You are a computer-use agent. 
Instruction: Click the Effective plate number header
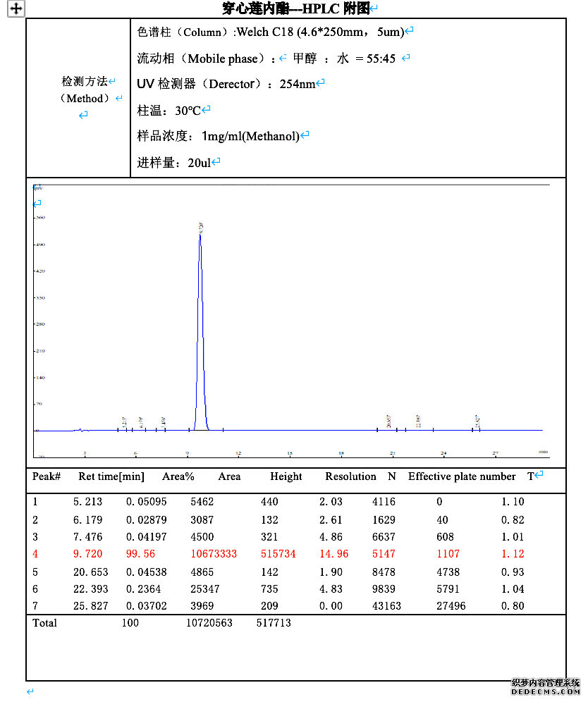[462, 477]
